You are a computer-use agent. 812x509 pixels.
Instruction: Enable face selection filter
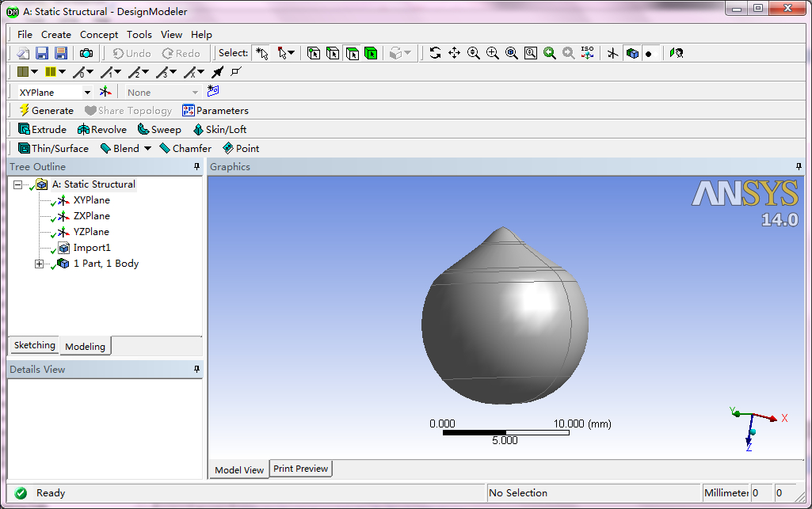(353, 53)
